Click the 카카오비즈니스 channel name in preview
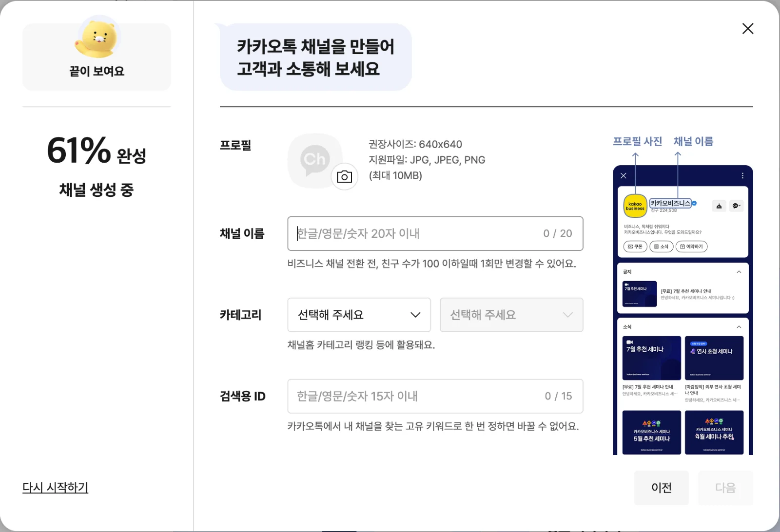This screenshot has width=780, height=532. tap(670, 203)
